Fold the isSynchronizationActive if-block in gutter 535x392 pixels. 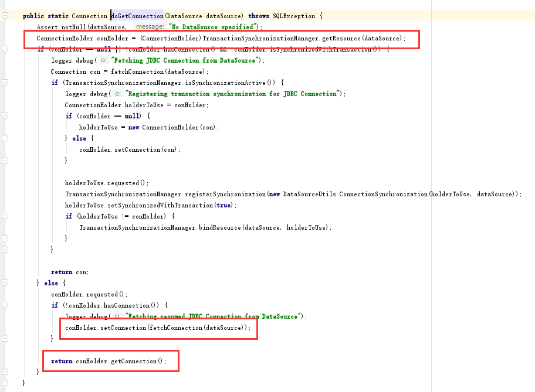click(x=5, y=83)
